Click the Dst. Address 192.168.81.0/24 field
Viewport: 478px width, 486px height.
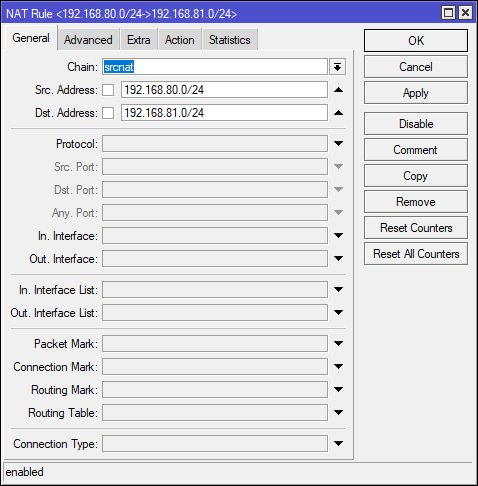(x=224, y=113)
